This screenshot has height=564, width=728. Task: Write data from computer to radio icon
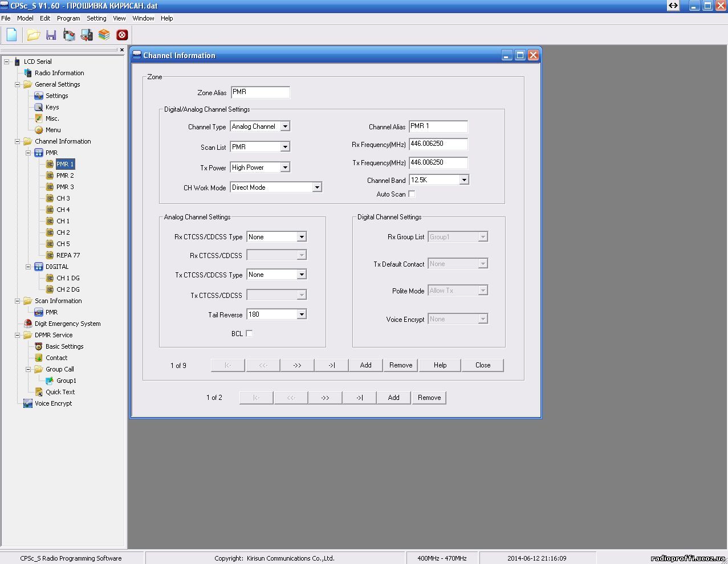click(87, 35)
